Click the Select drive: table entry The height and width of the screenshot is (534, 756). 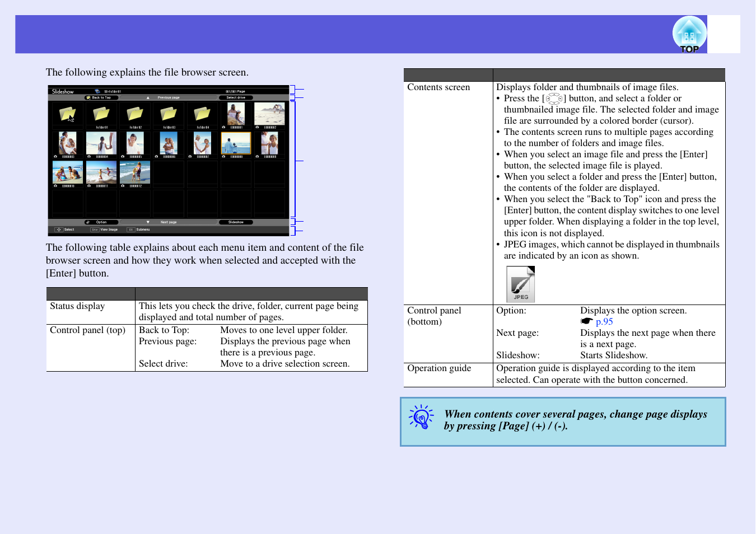tap(164, 364)
